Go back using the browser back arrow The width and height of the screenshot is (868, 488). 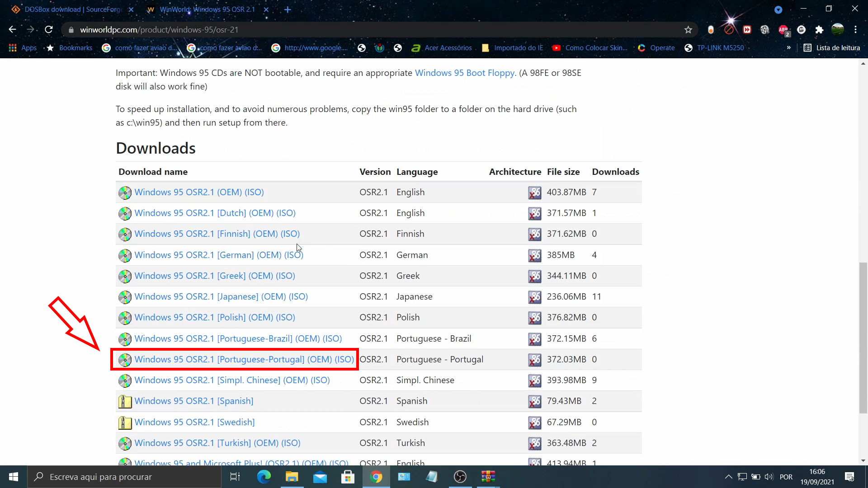pos(12,29)
